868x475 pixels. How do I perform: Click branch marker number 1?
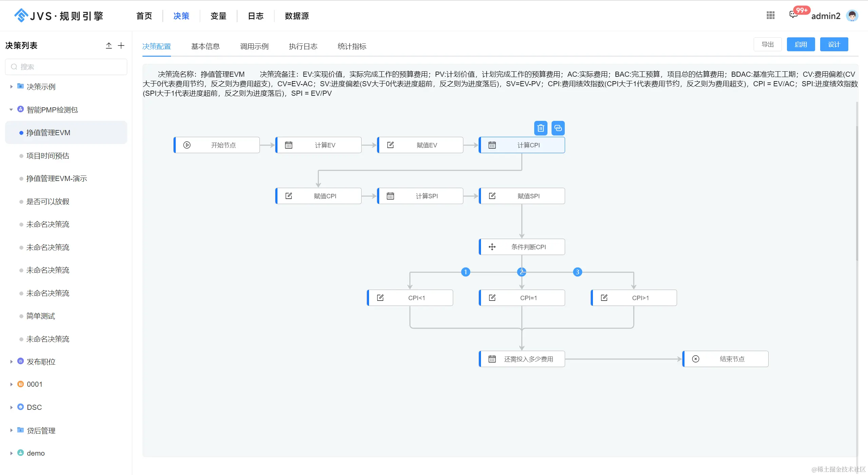tap(465, 272)
